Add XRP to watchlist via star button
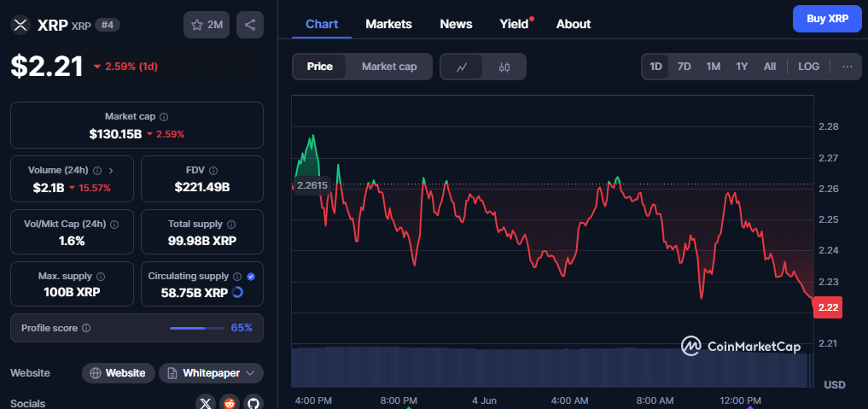The height and width of the screenshot is (409, 868). [x=207, y=25]
